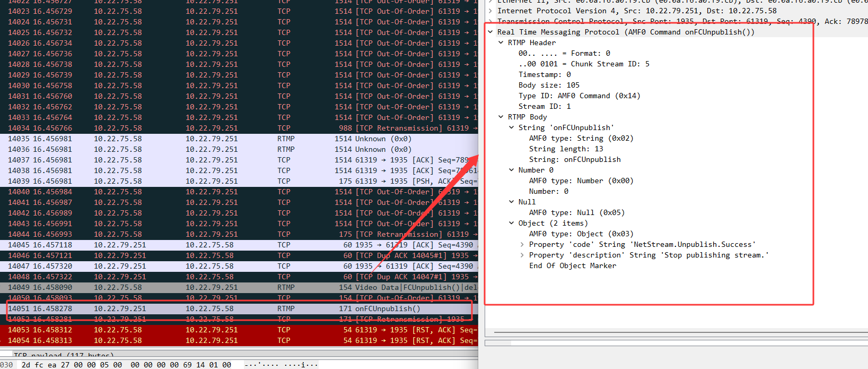Collapse the RTMP Header node
Screen dimensions: 868x369
[x=501, y=42]
